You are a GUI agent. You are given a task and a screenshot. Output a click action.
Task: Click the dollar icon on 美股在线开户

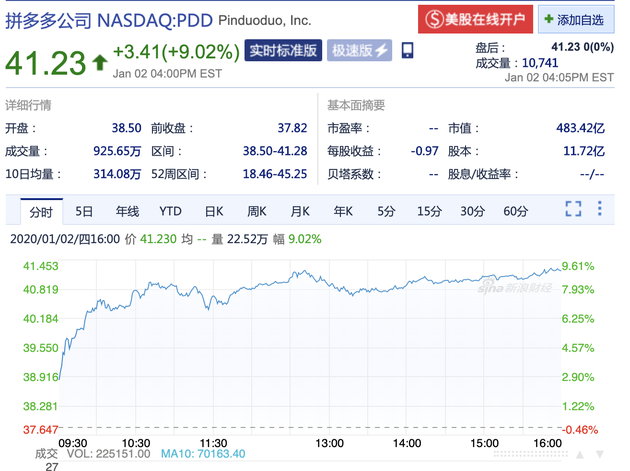[x=433, y=19]
